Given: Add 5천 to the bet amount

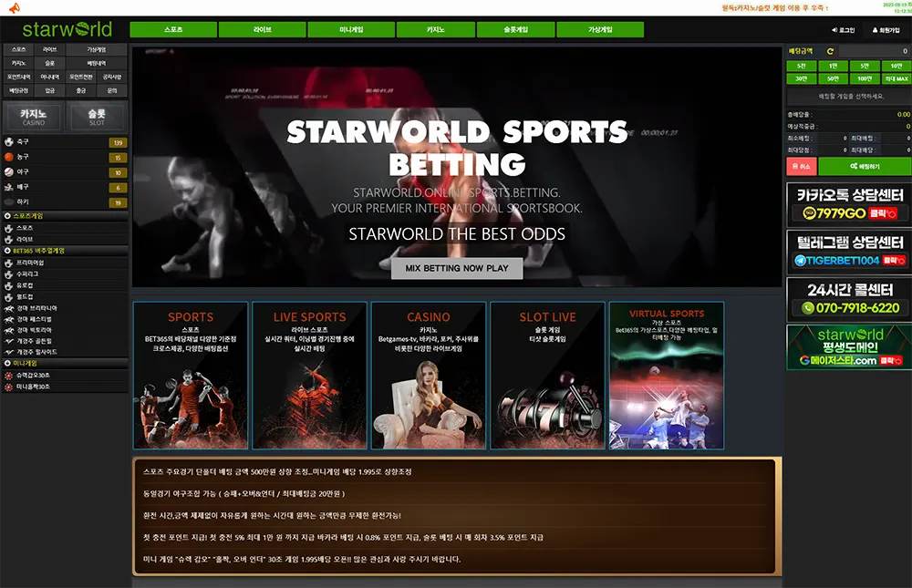Looking at the screenshot, I should pyautogui.click(x=802, y=67).
